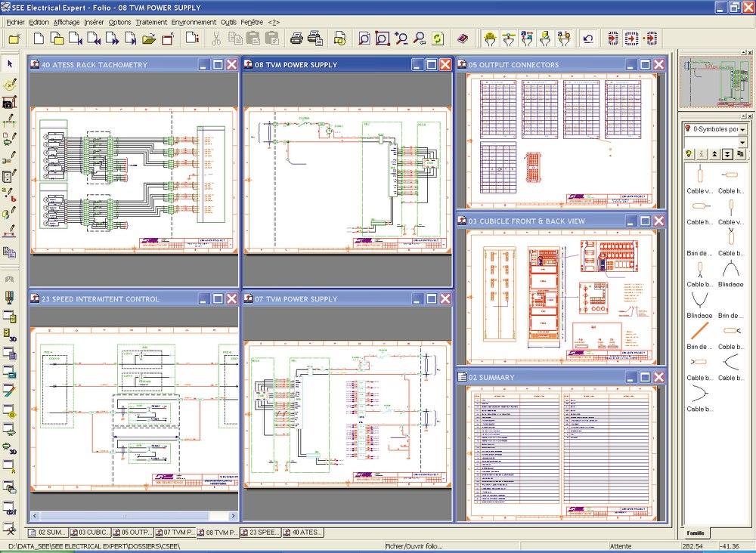Screen dimensions: 756x553
Task: Click the zoom in magnifier icon
Action: [x=401, y=39]
